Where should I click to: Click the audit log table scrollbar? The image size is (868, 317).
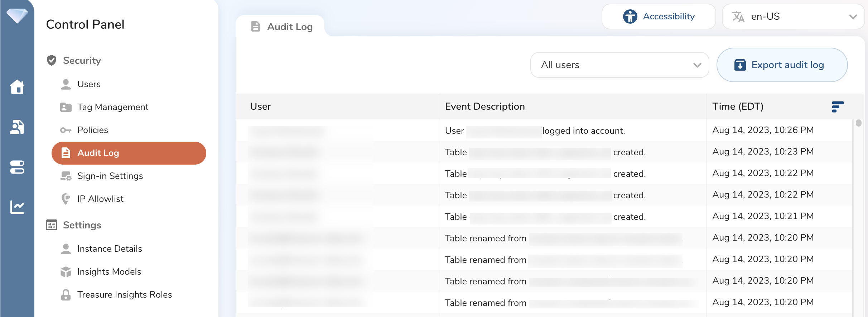pyautogui.click(x=858, y=123)
